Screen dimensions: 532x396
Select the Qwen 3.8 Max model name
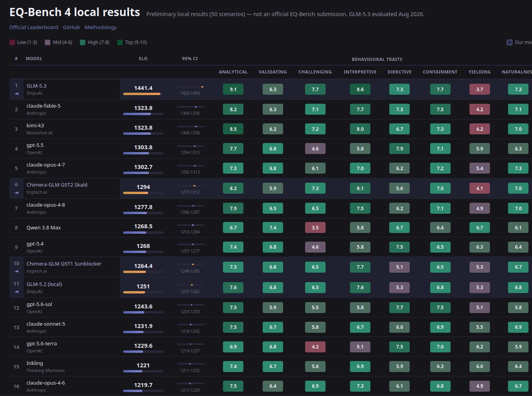[44, 228]
